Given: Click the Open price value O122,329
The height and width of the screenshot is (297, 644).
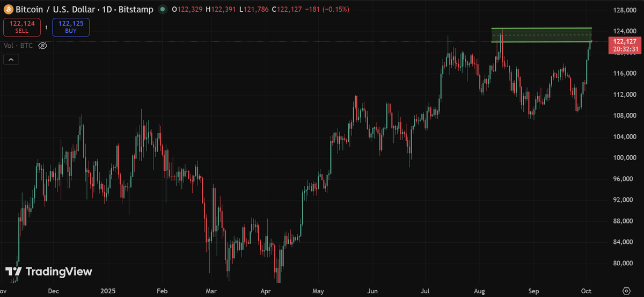Looking at the screenshot, I should click(x=187, y=10).
